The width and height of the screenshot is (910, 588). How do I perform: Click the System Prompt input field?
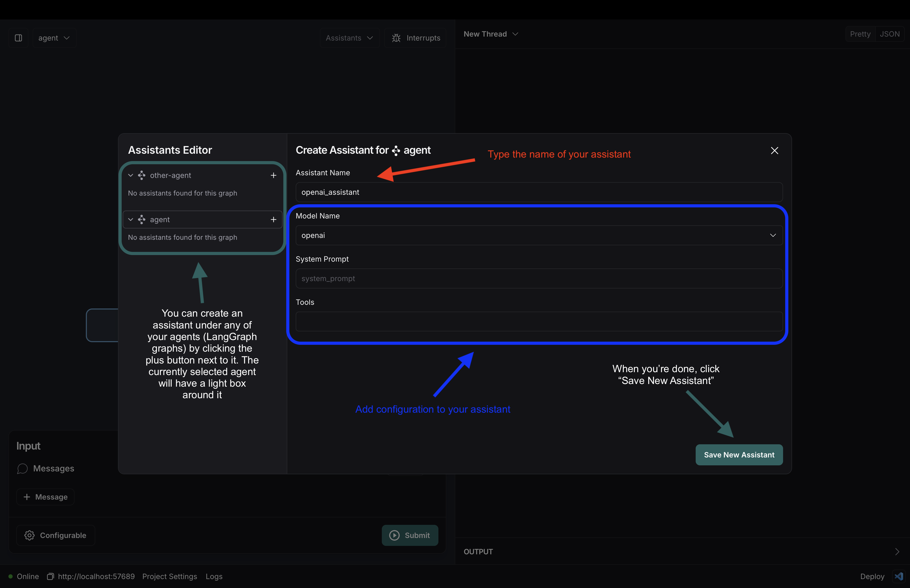pyautogui.click(x=539, y=278)
